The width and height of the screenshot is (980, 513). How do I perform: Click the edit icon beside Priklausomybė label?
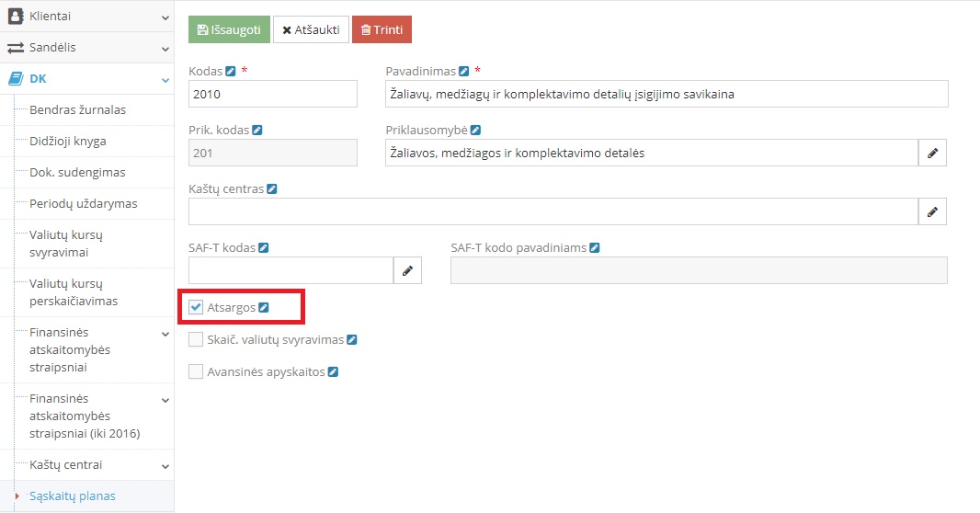tap(475, 130)
